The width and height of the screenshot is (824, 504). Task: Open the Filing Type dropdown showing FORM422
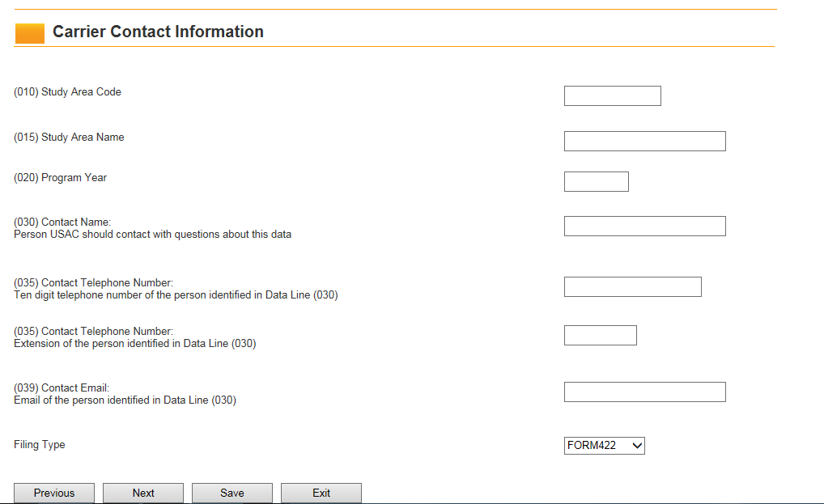(604, 445)
